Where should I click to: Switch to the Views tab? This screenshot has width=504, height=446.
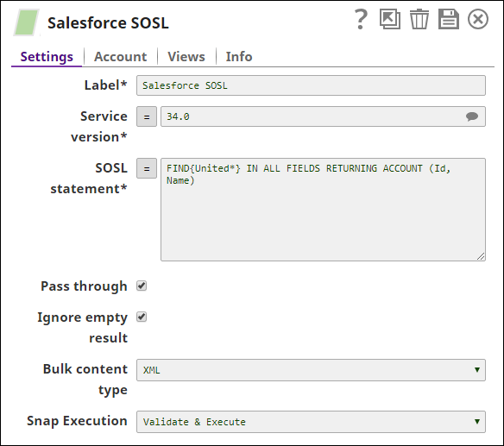pyautogui.click(x=186, y=57)
